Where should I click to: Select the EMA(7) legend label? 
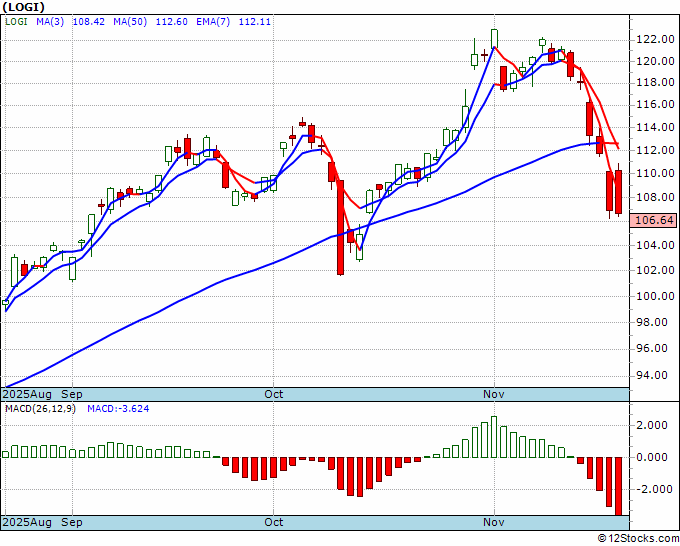(213, 22)
